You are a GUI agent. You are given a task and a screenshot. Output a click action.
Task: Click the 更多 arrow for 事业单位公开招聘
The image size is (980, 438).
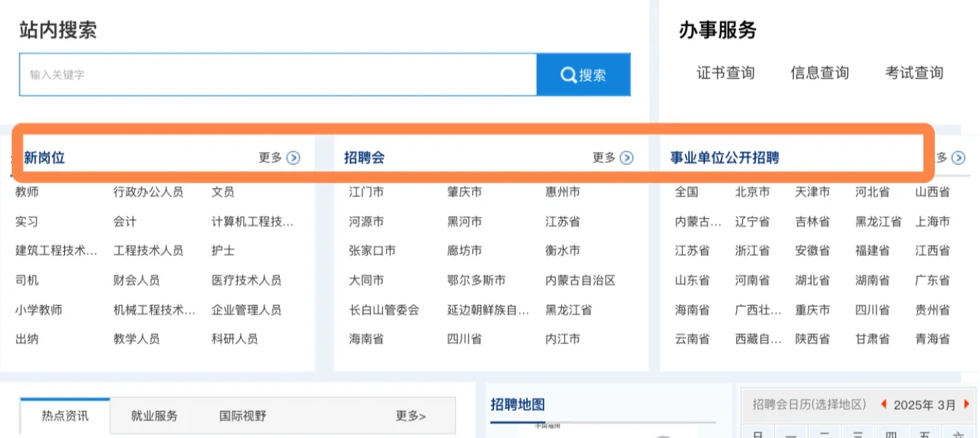click(x=960, y=157)
